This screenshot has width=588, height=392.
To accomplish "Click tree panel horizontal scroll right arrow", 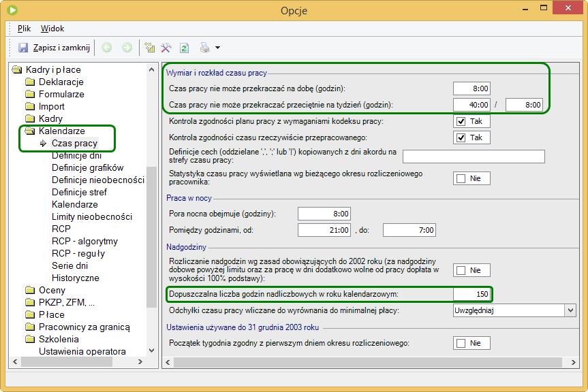I will point(140,361).
